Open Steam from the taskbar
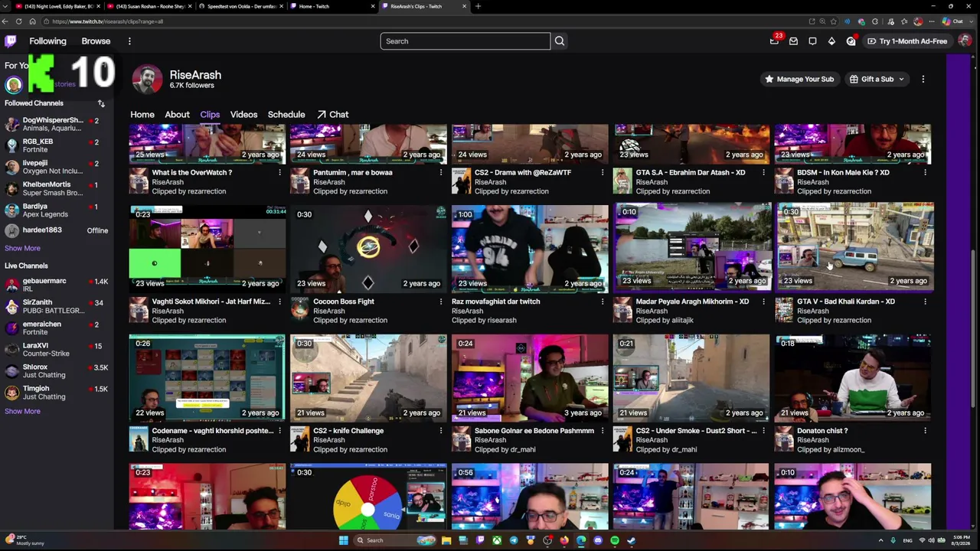This screenshot has width=980, height=551. (632, 540)
